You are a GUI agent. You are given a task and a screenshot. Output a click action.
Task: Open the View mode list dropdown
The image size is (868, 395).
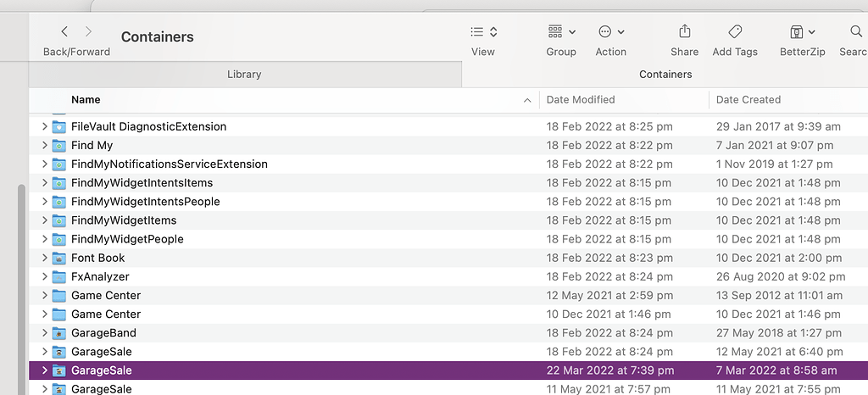[x=483, y=31]
